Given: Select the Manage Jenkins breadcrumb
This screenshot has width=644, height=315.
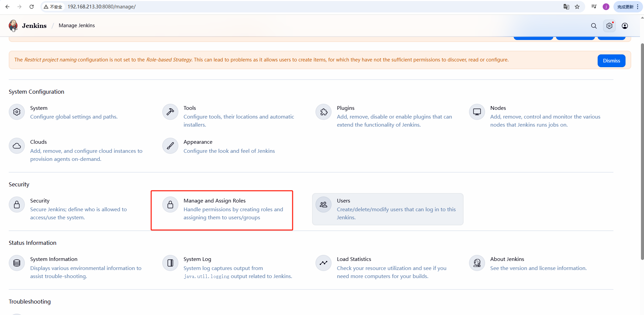Looking at the screenshot, I should pyautogui.click(x=77, y=26).
